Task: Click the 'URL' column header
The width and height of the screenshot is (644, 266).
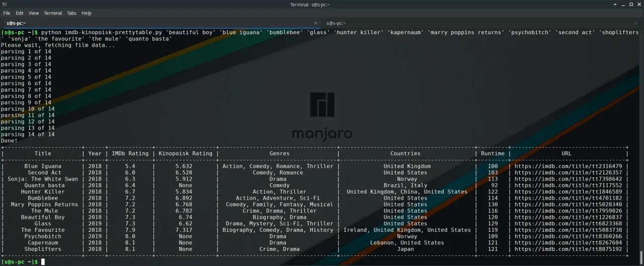Action: (x=567, y=154)
